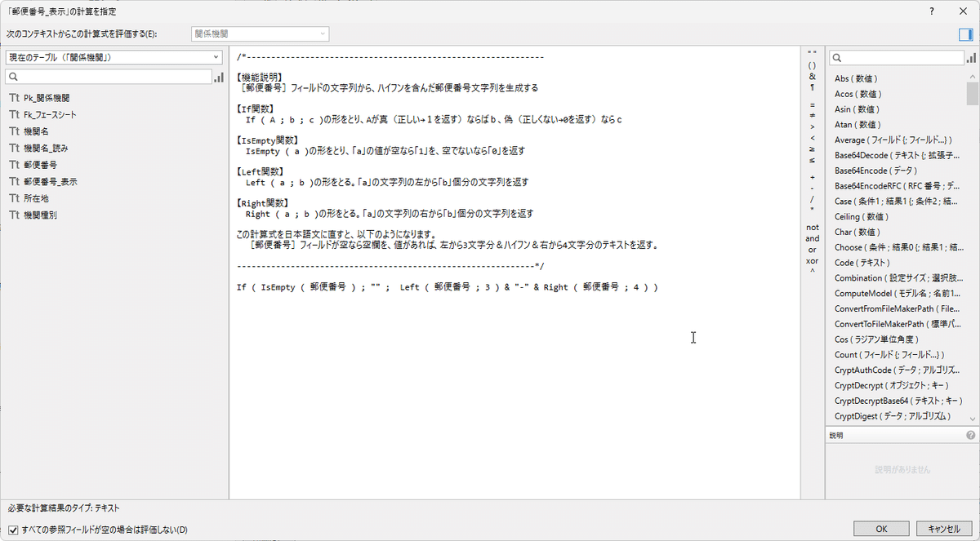Insert the equals operator
Image resolution: width=980 pixels, height=541 pixels.
(812, 105)
